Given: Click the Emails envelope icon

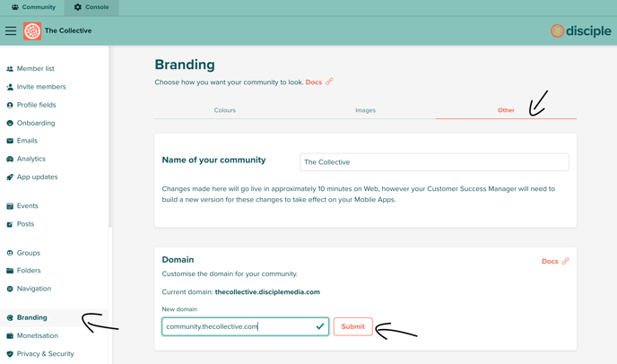Looking at the screenshot, I should click(x=10, y=141).
